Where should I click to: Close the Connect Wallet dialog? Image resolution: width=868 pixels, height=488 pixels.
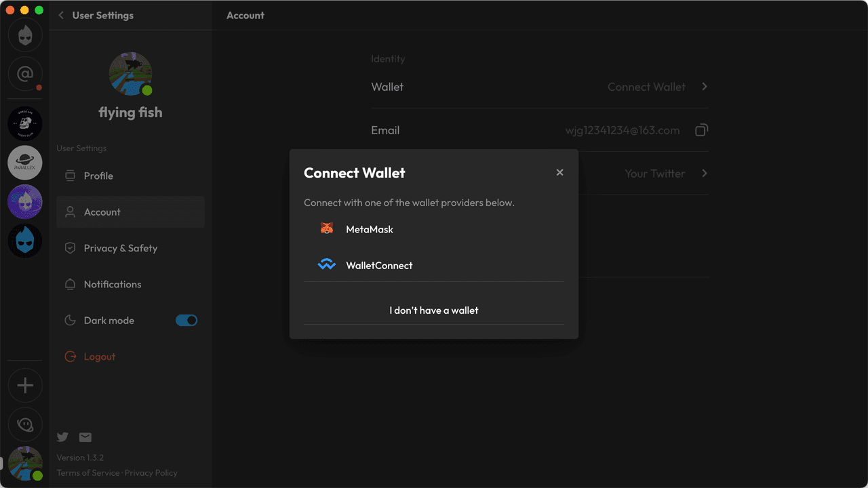pyautogui.click(x=559, y=172)
